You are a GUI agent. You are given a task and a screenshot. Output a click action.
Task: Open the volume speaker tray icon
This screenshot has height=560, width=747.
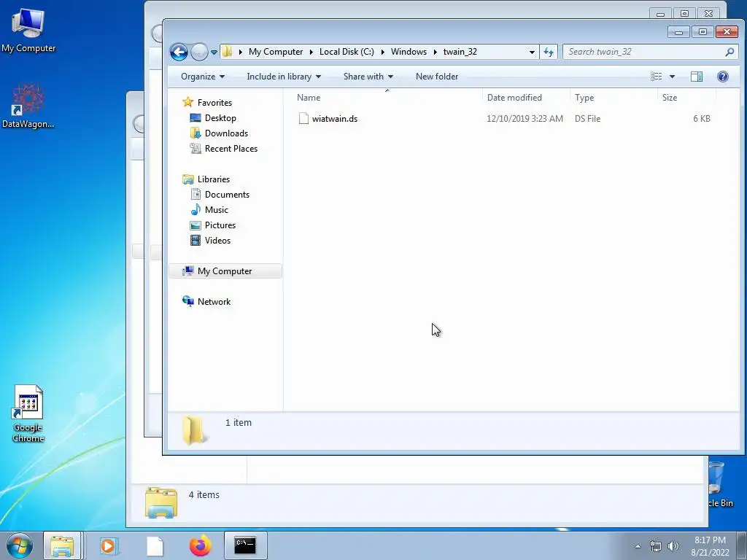673,546
